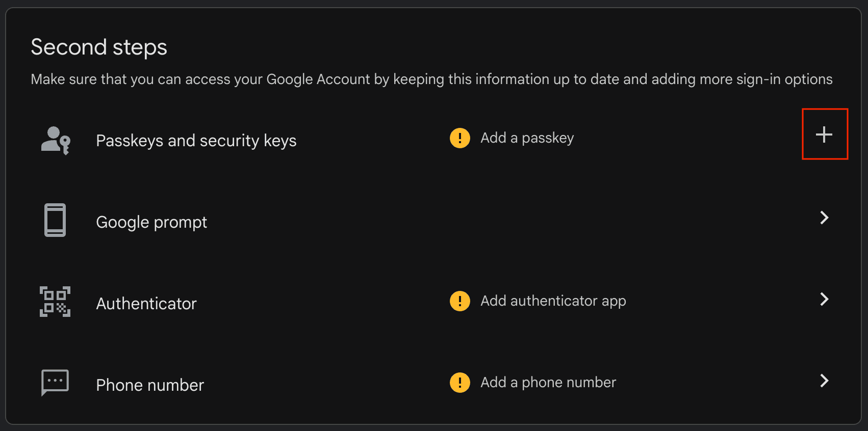This screenshot has height=431, width=868.
Task: Click the warning icon next to Add a passkey
Action: click(x=459, y=138)
